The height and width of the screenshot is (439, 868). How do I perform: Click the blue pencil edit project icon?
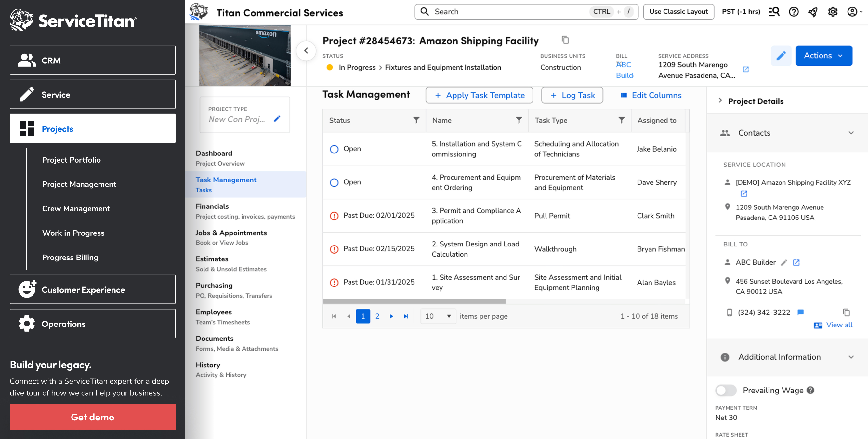[781, 56]
